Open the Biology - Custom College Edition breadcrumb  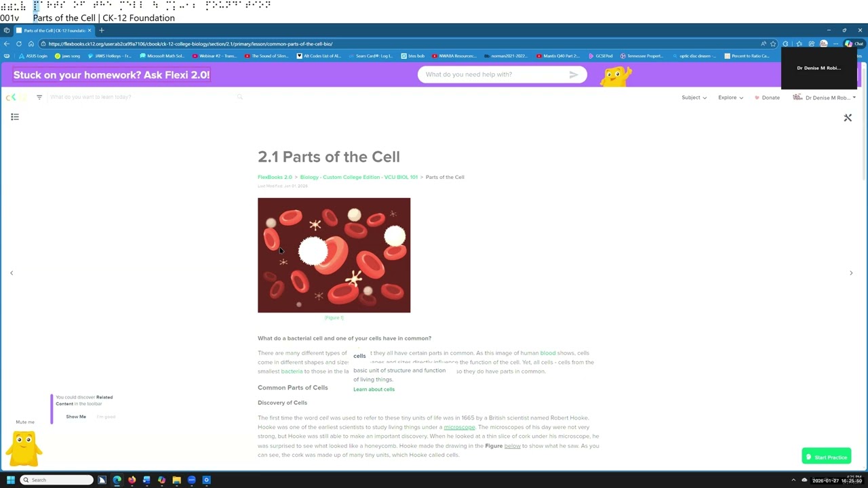coord(359,177)
